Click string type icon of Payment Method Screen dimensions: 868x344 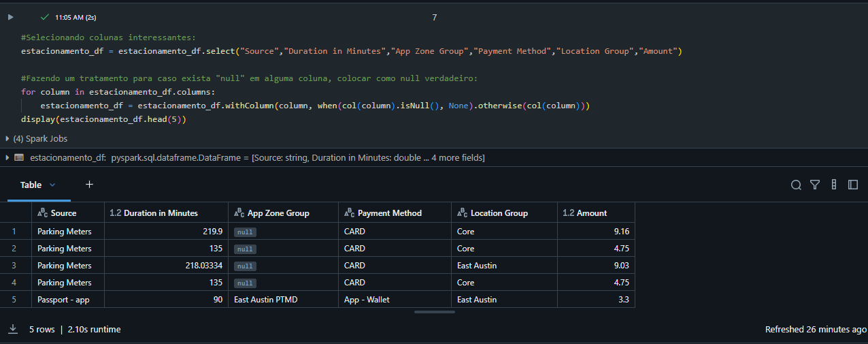point(349,213)
